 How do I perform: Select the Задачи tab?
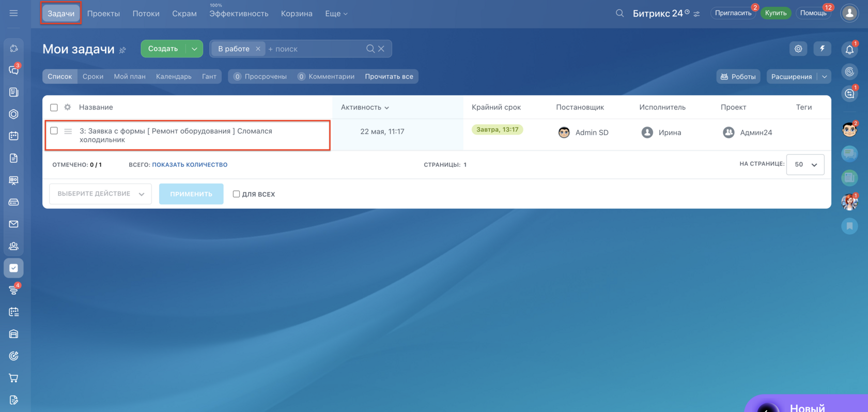(x=61, y=13)
